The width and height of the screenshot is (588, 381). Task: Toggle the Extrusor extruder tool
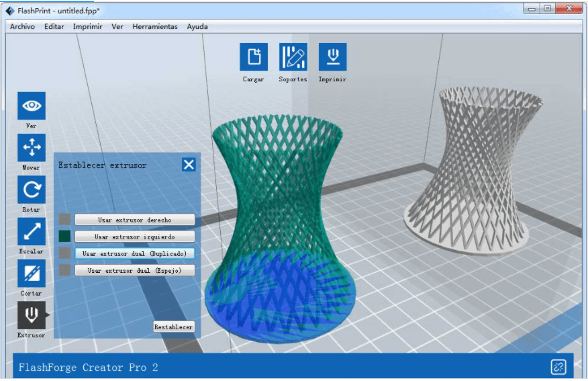32,315
